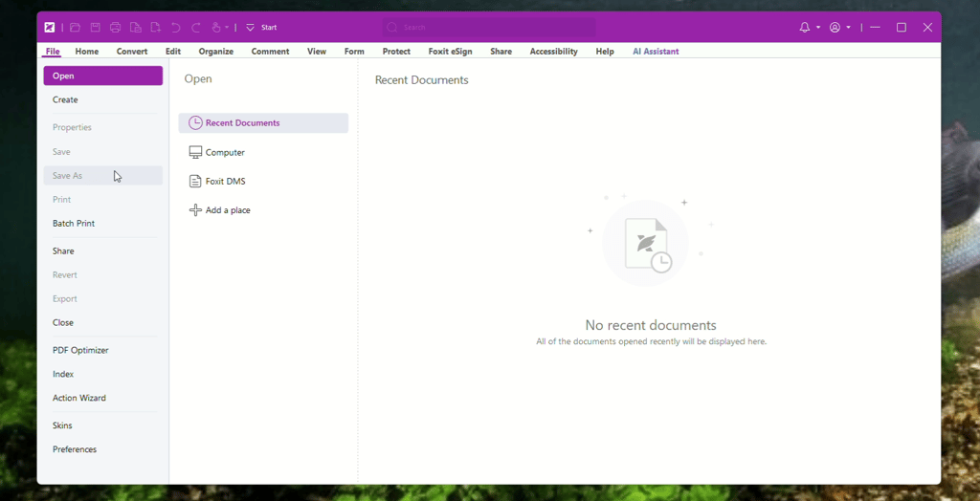Screen dimensions: 980x501
Task: Click the redo arrow icon
Action: click(195, 28)
